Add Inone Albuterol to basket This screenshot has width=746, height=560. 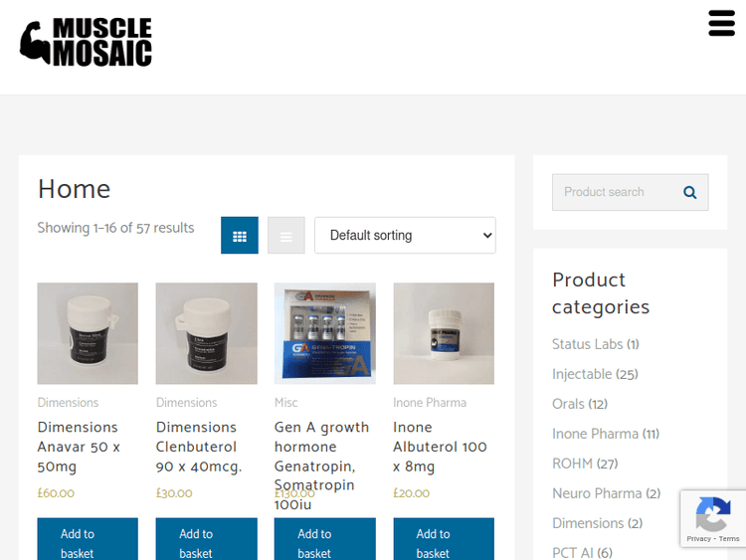pos(444,539)
